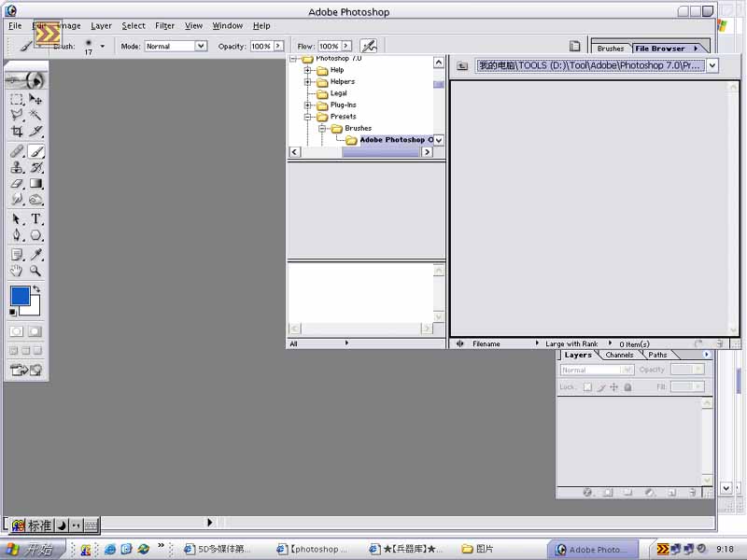
Task: Select the Magic Wand tool
Action: tap(35, 115)
